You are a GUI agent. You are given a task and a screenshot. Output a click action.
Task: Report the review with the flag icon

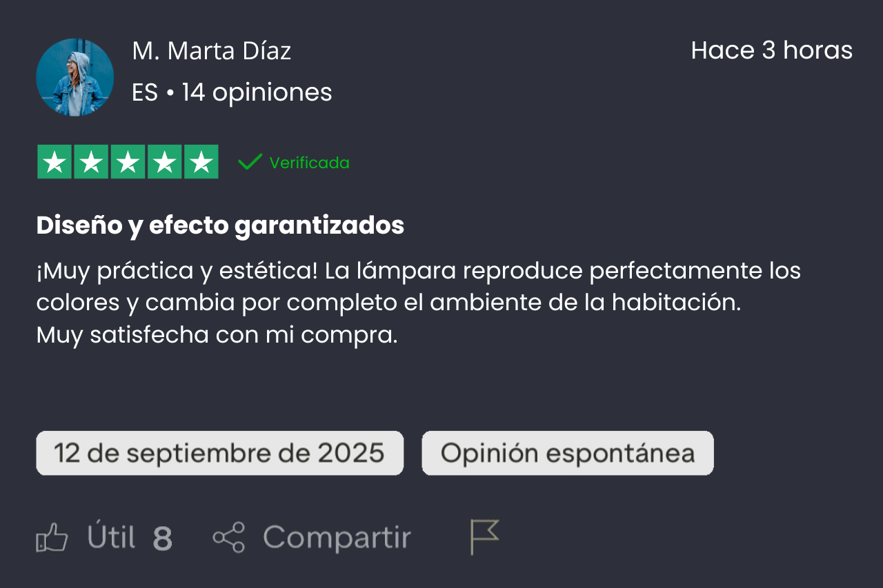(484, 537)
